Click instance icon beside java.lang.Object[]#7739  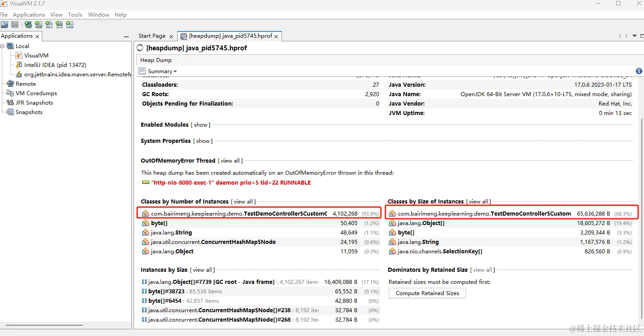coord(144,282)
